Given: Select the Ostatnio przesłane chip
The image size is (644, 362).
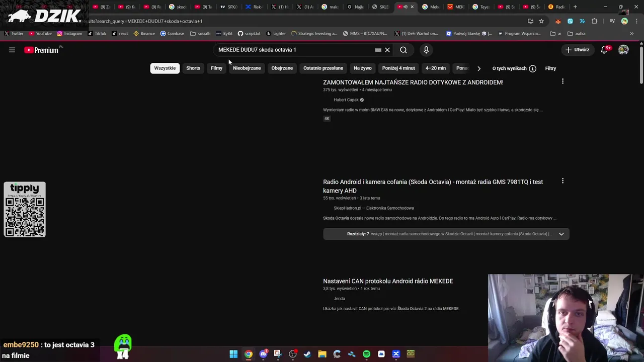Looking at the screenshot, I should [323, 68].
